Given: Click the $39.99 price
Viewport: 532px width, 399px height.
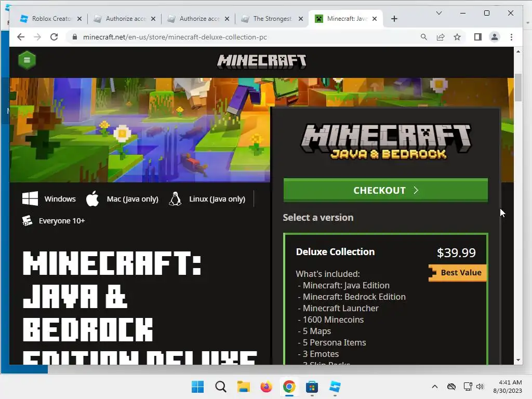Looking at the screenshot, I should pos(456,253).
